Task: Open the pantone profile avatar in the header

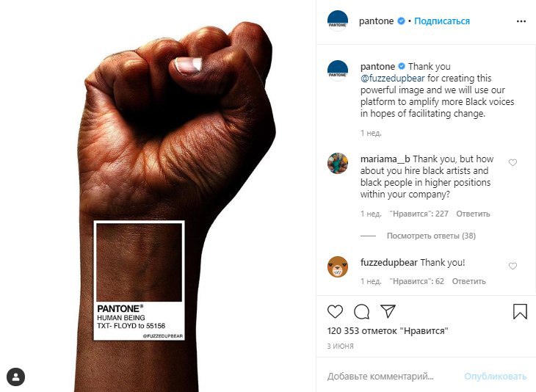Action: tap(338, 21)
